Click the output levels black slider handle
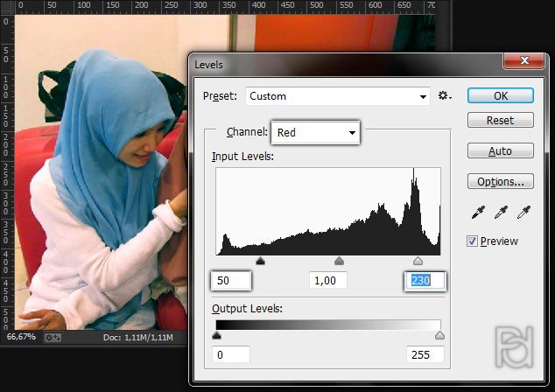 (x=217, y=335)
